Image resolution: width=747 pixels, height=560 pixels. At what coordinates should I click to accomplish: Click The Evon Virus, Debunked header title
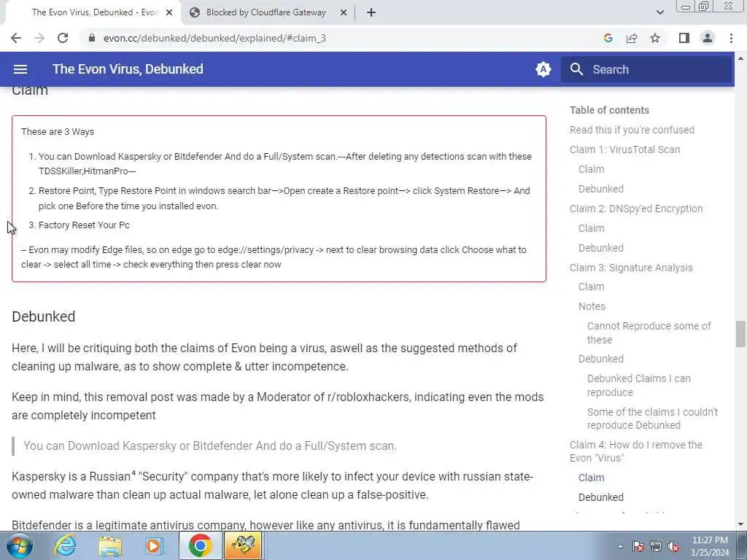click(128, 69)
